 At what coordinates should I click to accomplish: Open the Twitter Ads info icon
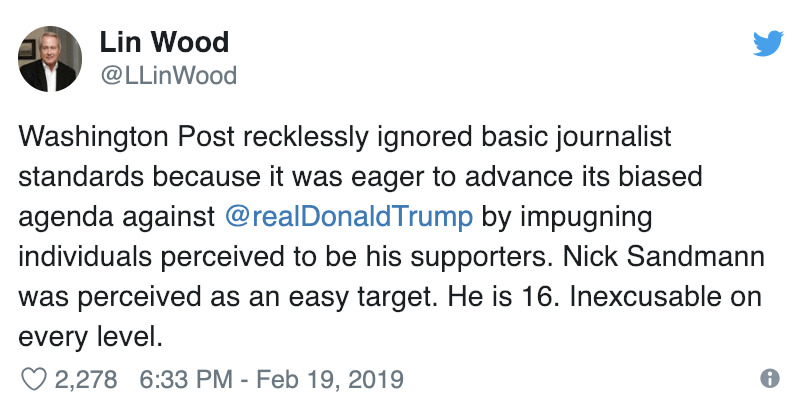(770, 378)
